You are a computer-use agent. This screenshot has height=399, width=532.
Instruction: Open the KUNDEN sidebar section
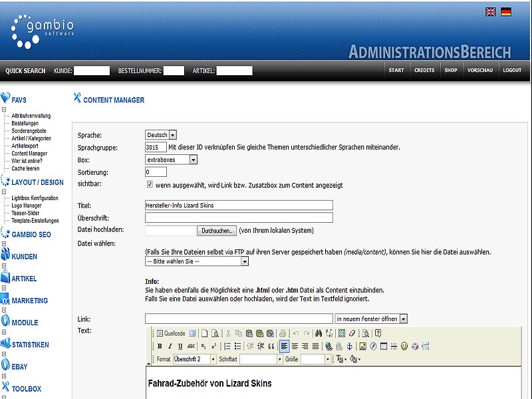24,257
